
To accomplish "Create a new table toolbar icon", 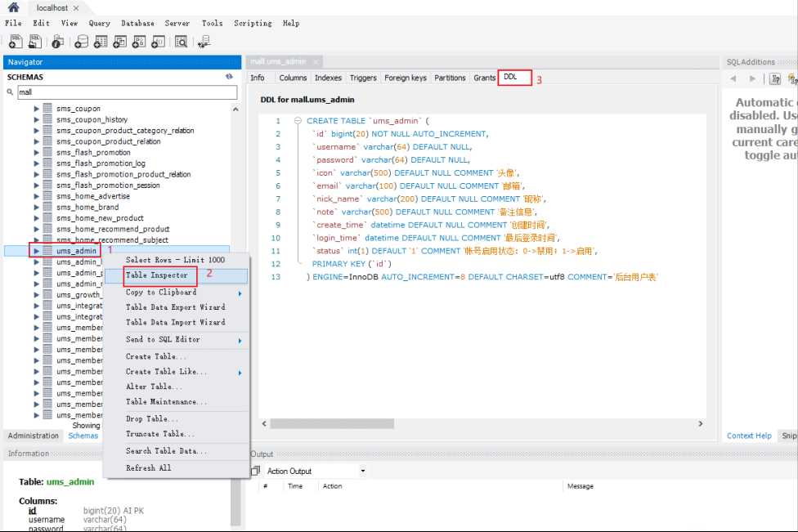I will 101,42.
